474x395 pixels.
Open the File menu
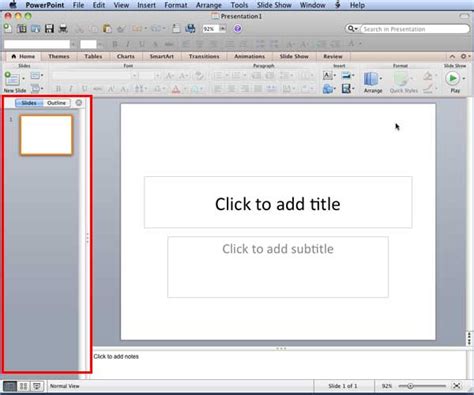point(78,5)
